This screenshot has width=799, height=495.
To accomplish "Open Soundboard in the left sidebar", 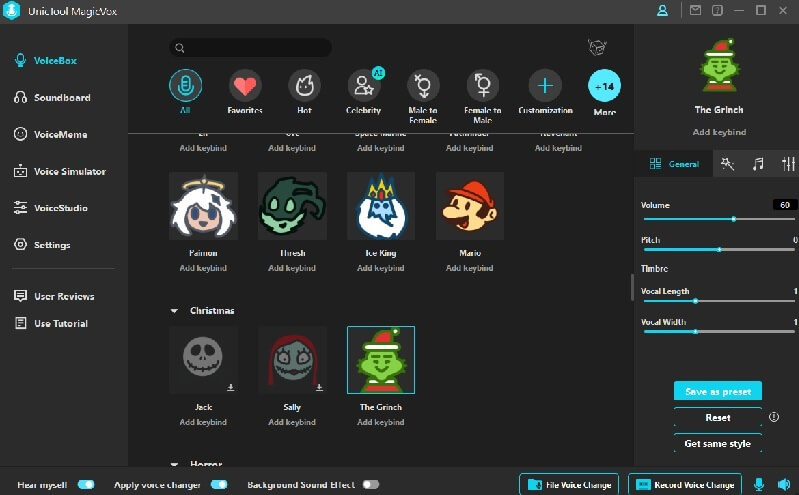I will click(62, 98).
